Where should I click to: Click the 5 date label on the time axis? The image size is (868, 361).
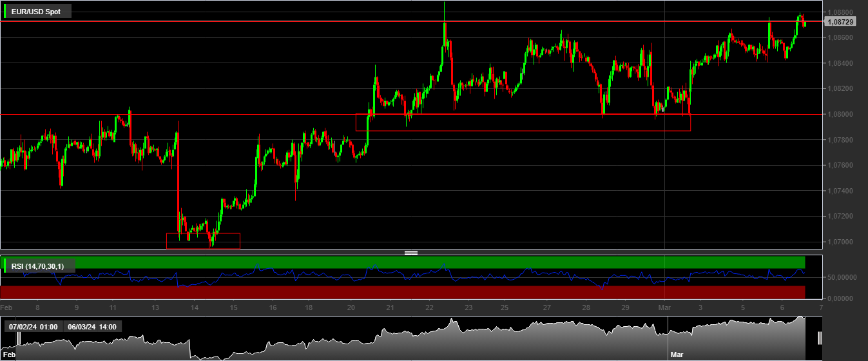point(742,307)
